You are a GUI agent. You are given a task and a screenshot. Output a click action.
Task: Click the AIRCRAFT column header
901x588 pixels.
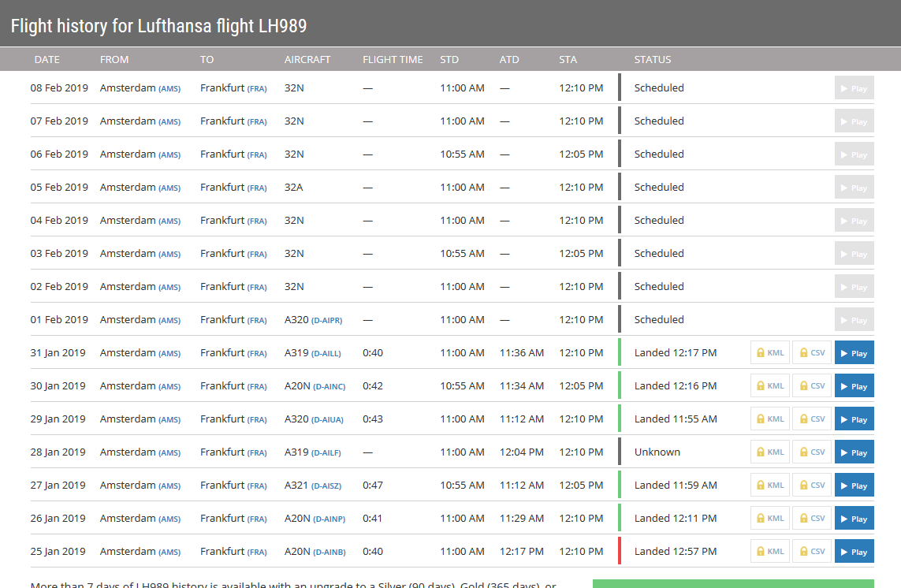point(307,59)
